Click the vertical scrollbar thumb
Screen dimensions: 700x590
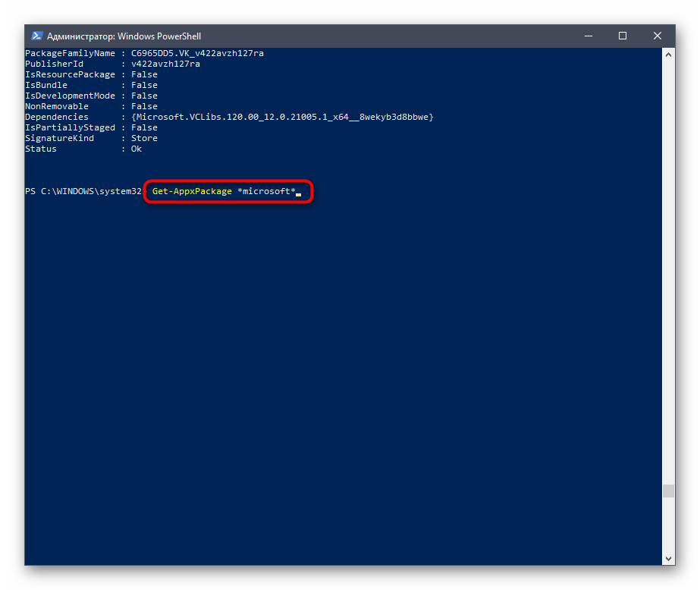click(668, 491)
